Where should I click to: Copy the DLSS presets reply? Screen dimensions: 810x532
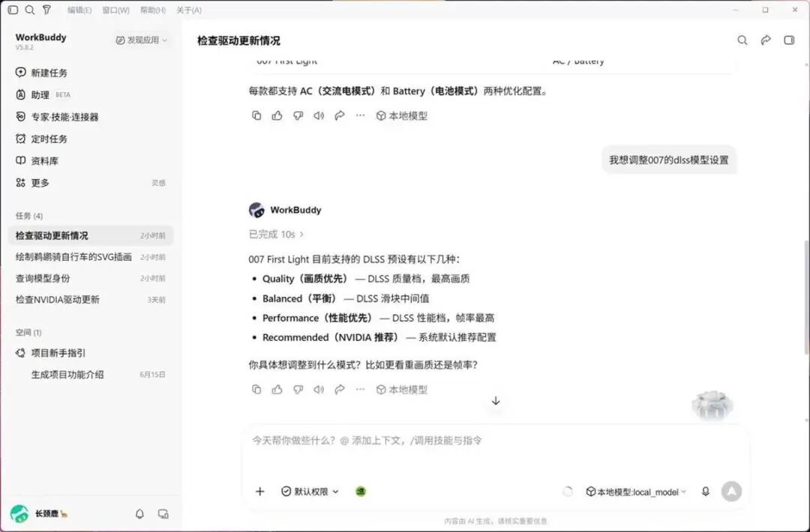(256, 390)
